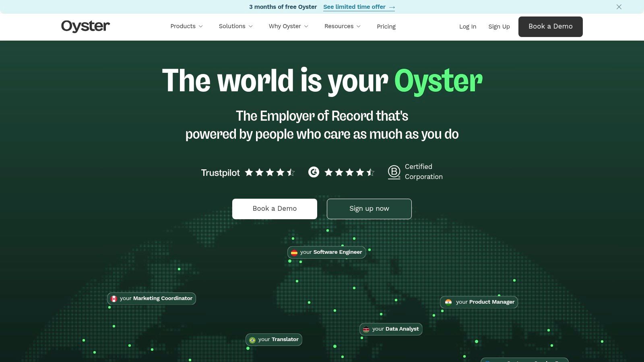Click the dark Book a Demo header button
Image resolution: width=644 pixels, height=362 pixels.
click(x=550, y=27)
